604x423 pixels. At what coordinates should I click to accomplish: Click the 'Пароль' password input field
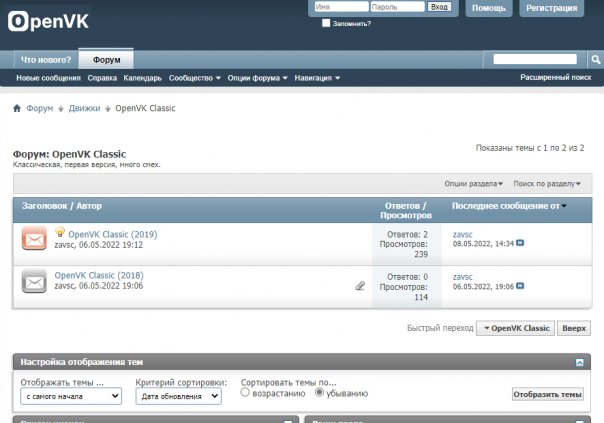(398, 7)
